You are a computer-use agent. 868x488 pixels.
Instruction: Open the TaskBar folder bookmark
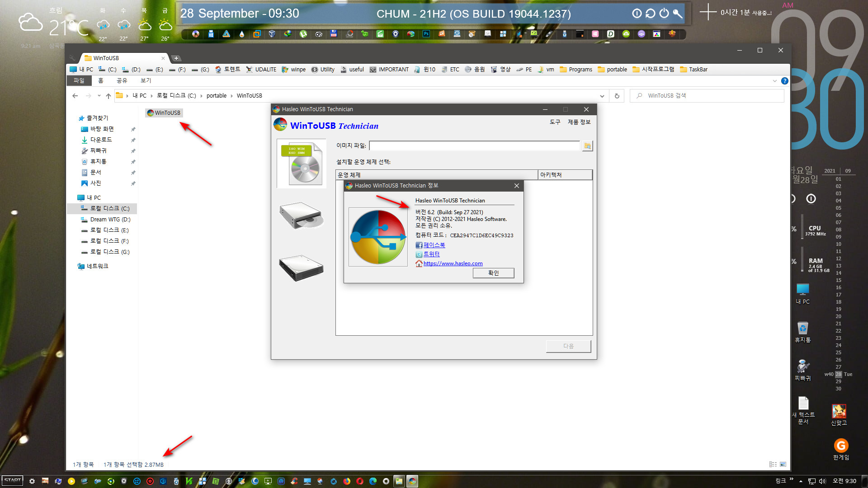(693, 70)
